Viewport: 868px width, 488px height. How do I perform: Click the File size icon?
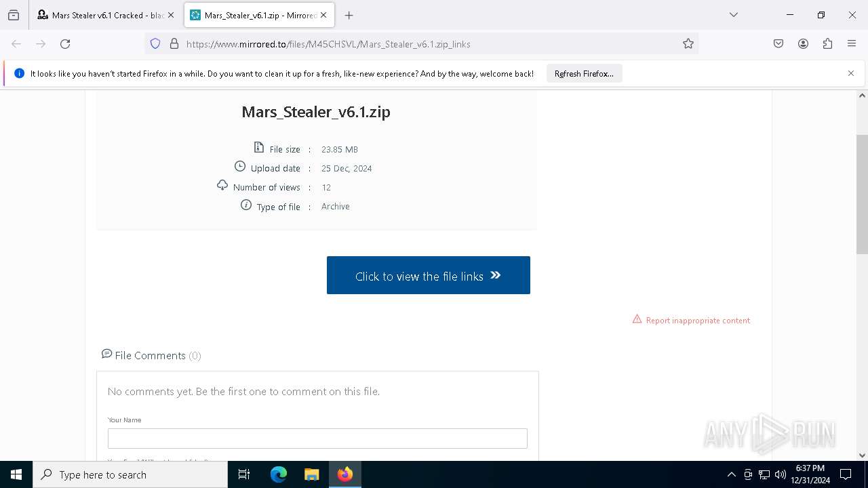[x=259, y=147]
